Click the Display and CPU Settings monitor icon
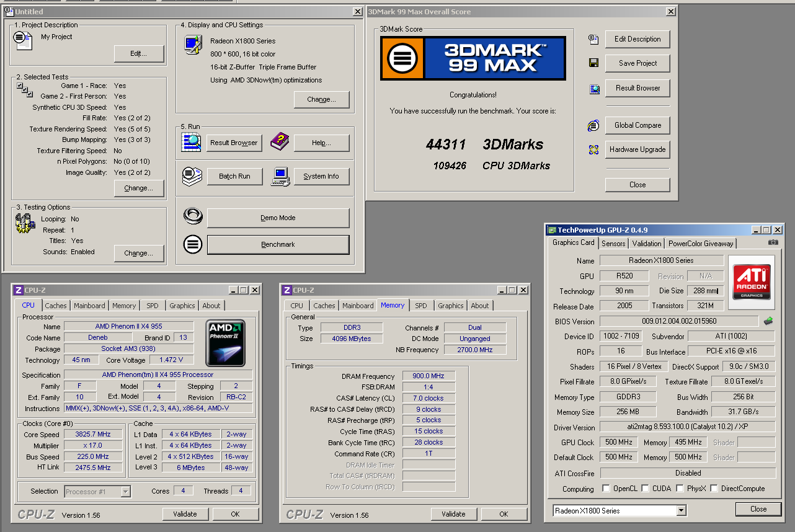 [193, 44]
